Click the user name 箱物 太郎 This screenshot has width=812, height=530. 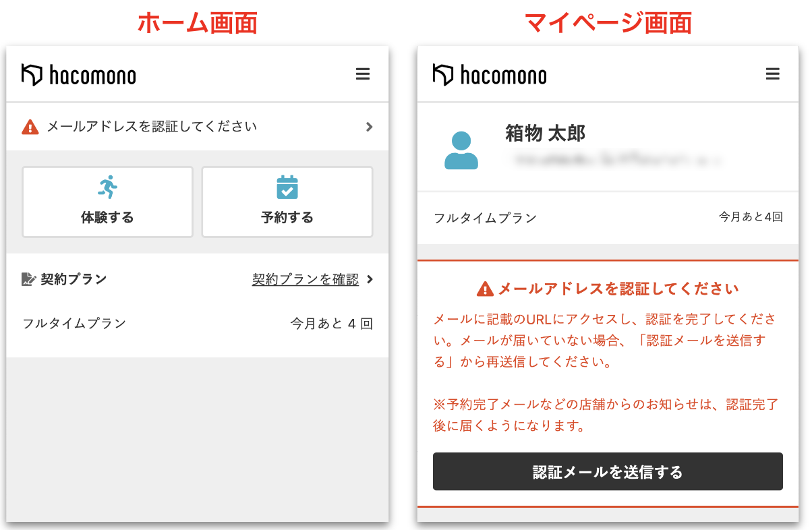(545, 134)
